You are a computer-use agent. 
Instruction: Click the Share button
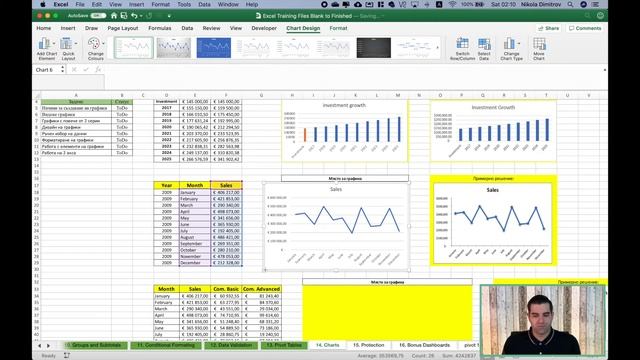click(x=549, y=28)
